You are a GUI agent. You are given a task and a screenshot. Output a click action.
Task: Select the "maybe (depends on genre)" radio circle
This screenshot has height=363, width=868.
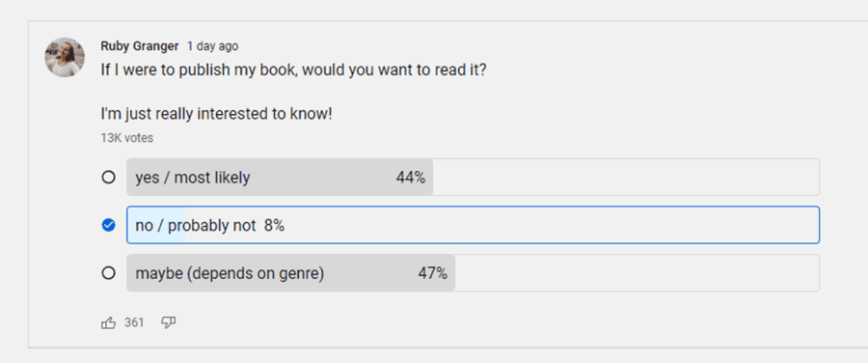click(108, 273)
